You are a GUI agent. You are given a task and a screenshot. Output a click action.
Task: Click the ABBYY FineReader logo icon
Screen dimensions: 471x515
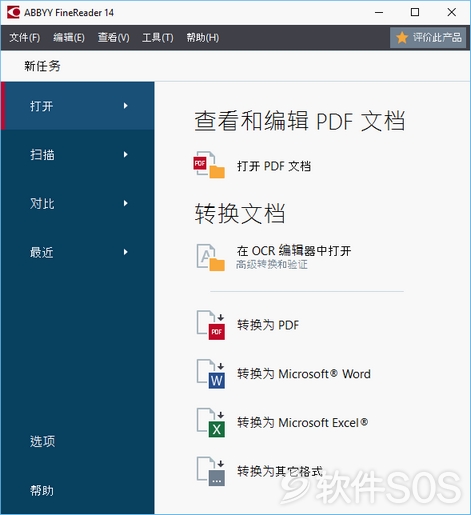[x=13, y=12]
